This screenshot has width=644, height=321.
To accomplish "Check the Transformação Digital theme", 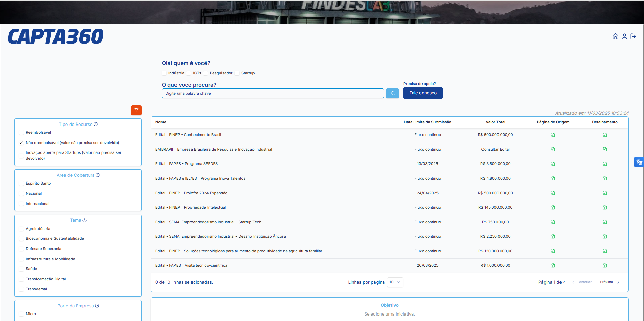I will click(x=21, y=279).
